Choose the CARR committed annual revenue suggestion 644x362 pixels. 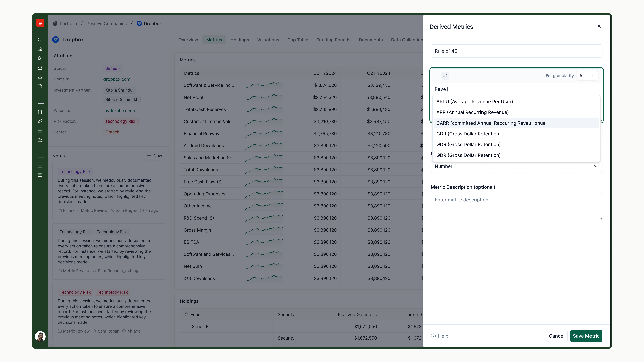coord(516,123)
